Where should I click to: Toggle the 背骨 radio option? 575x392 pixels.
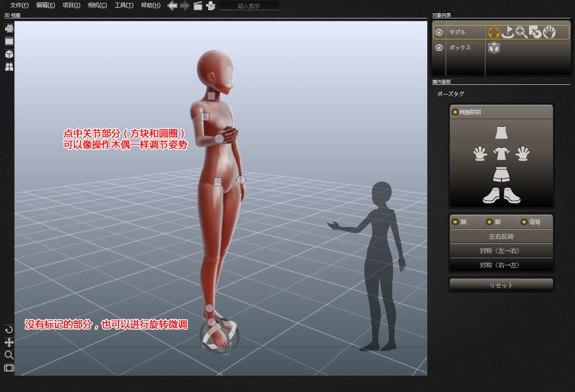pyautogui.click(x=523, y=222)
